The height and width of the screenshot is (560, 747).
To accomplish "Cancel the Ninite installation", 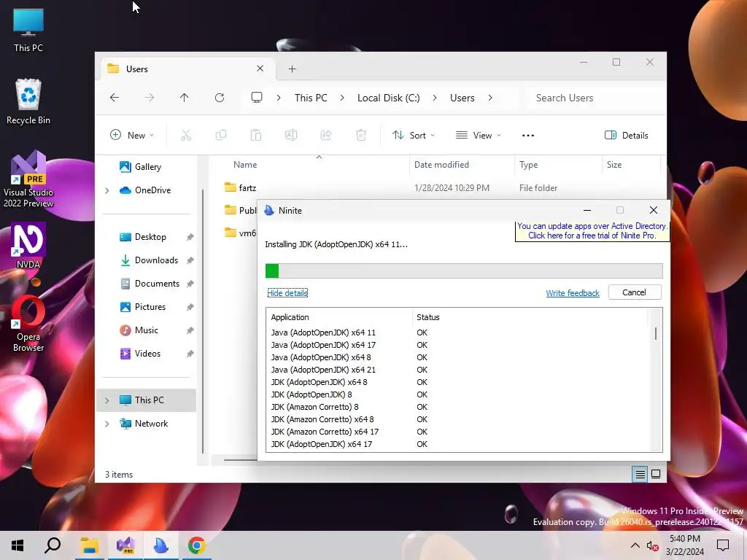I will [634, 292].
